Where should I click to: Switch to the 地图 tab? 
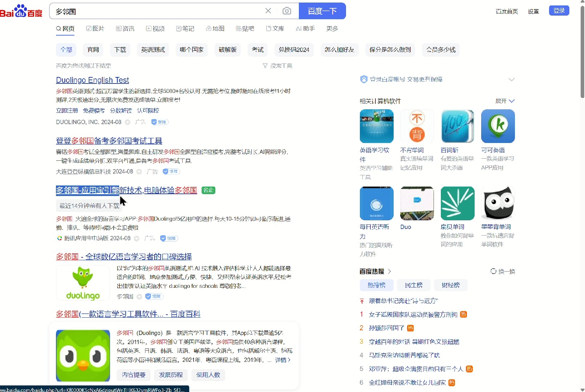coord(215,29)
